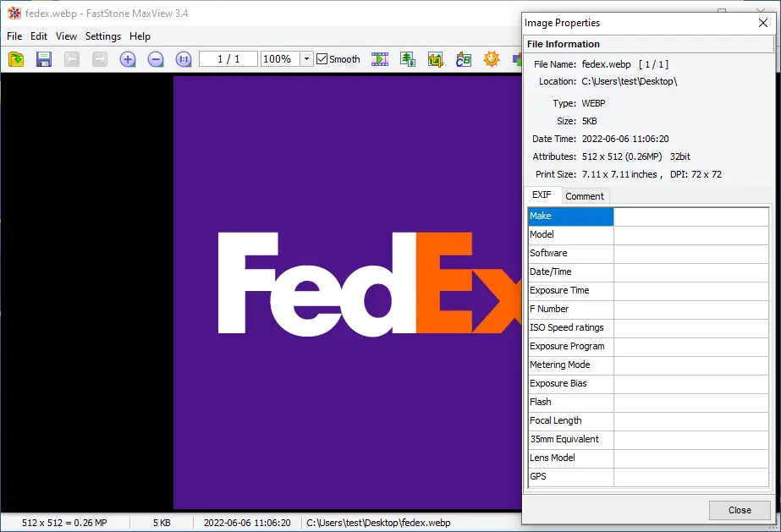Select the Flash row
This screenshot has width=781, height=532.
pos(648,403)
